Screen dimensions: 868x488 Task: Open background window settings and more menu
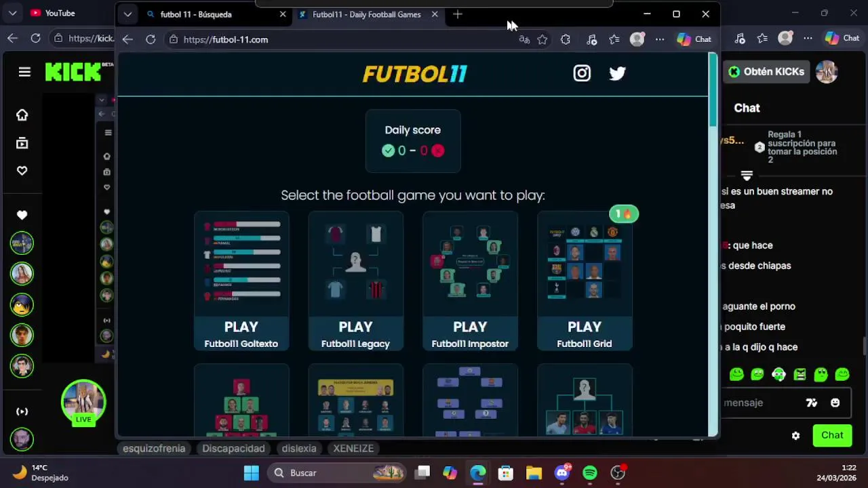coord(808,39)
